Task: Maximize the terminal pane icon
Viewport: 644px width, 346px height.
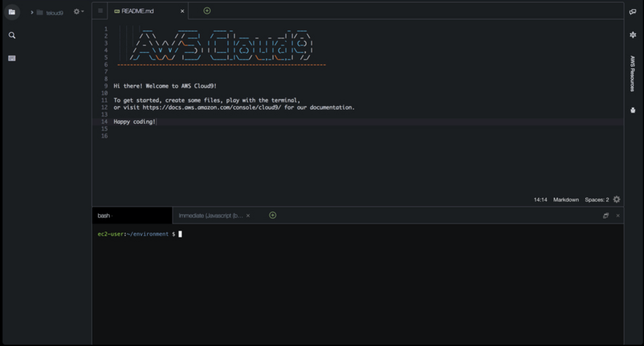Action: pyautogui.click(x=606, y=215)
